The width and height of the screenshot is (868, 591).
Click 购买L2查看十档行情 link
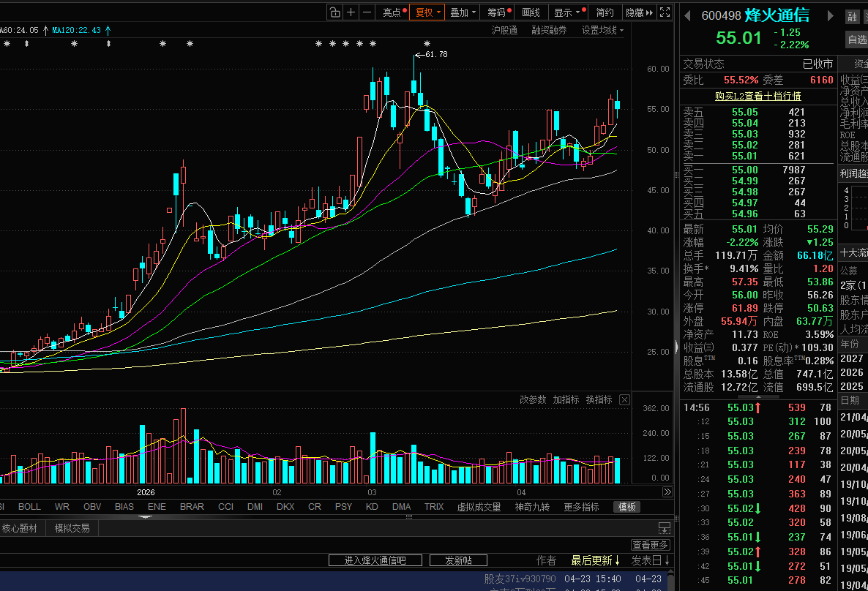tap(757, 97)
